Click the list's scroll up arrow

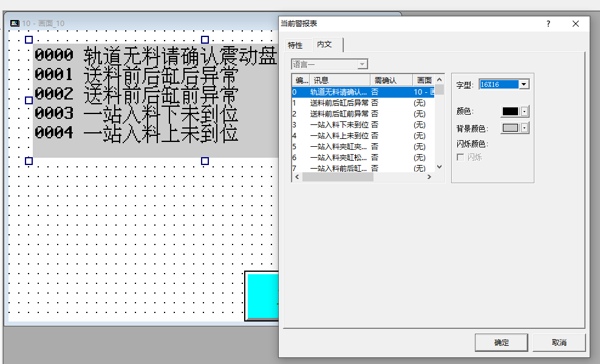[x=439, y=79]
